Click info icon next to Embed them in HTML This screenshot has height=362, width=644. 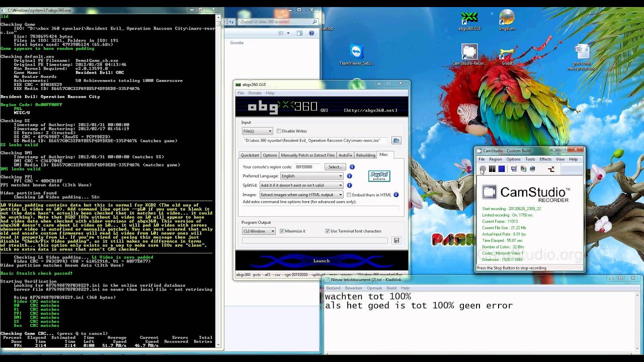396,195
